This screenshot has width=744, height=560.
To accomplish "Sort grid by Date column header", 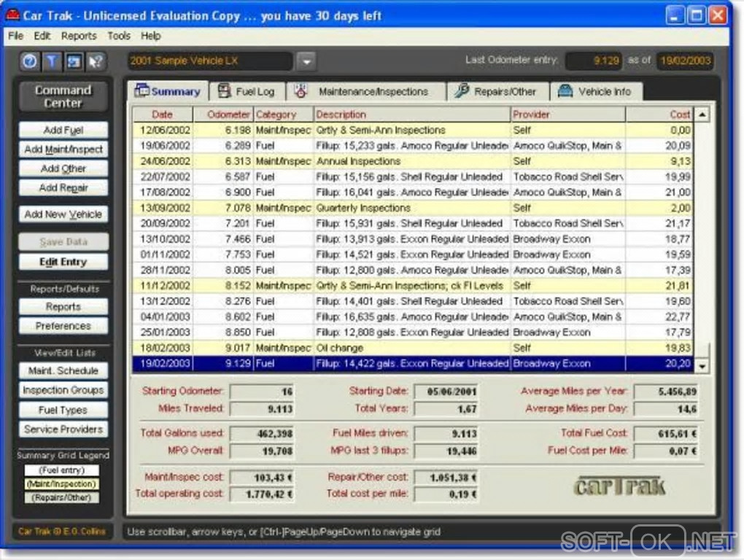I will point(163,114).
